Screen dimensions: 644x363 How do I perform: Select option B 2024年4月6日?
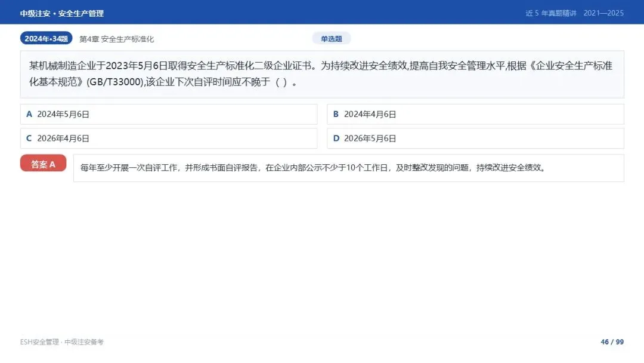tap(476, 114)
